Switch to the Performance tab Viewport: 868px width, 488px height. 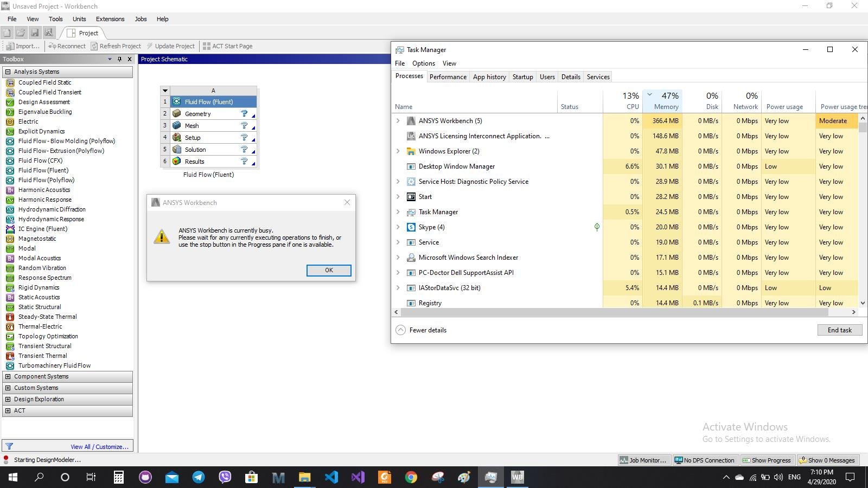pos(448,77)
